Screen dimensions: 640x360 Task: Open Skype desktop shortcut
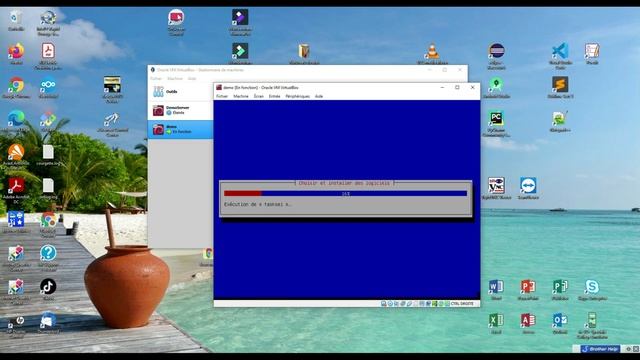tap(592, 289)
